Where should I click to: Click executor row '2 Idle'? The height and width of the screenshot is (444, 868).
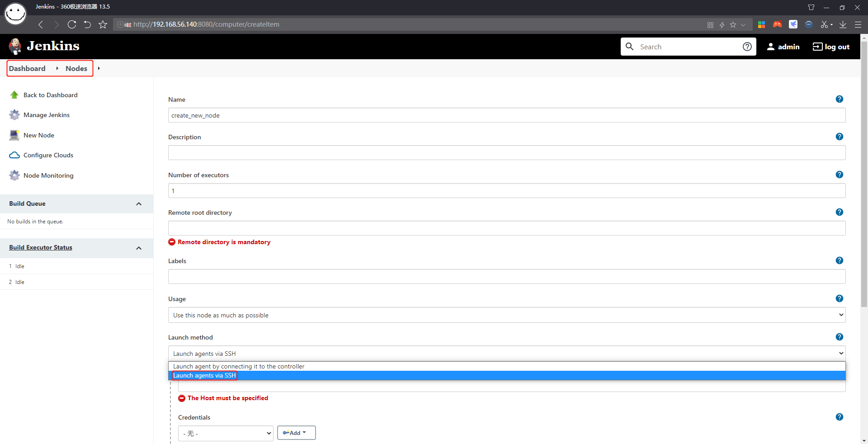click(x=76, y=282)
